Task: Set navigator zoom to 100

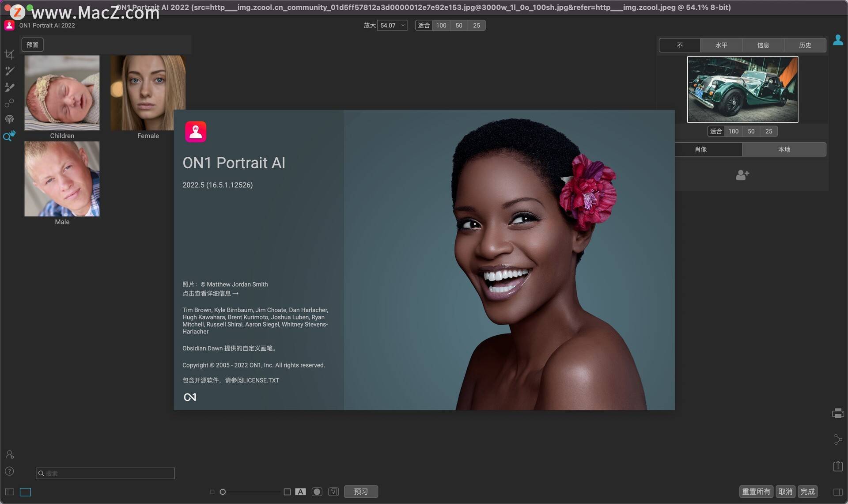Action: (734, 131)
